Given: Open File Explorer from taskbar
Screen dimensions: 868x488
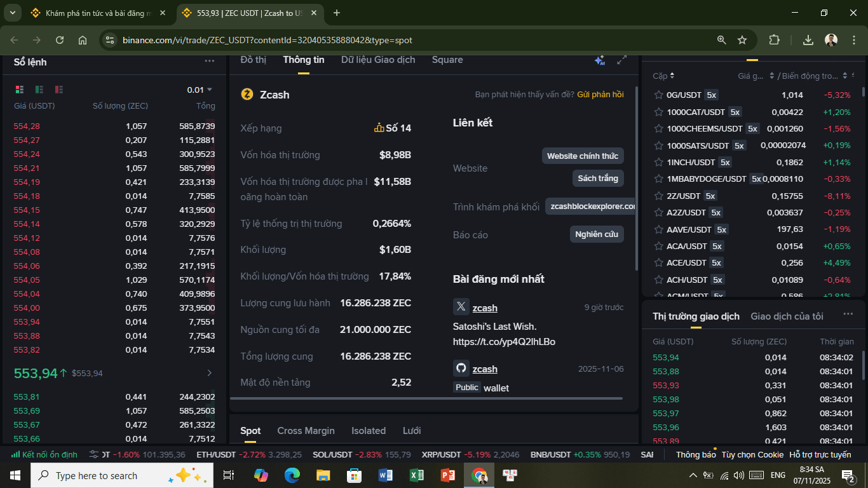Looking at the screenshot, I should [x=323, y=475].
